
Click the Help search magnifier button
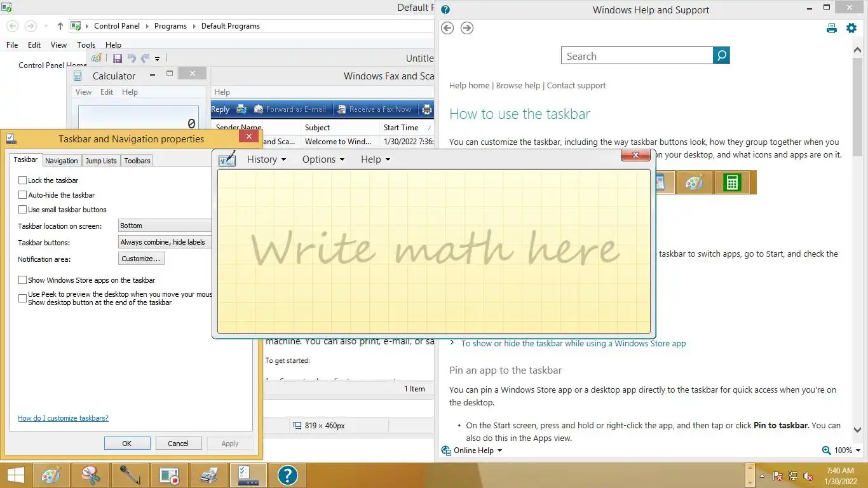(721, 56)
